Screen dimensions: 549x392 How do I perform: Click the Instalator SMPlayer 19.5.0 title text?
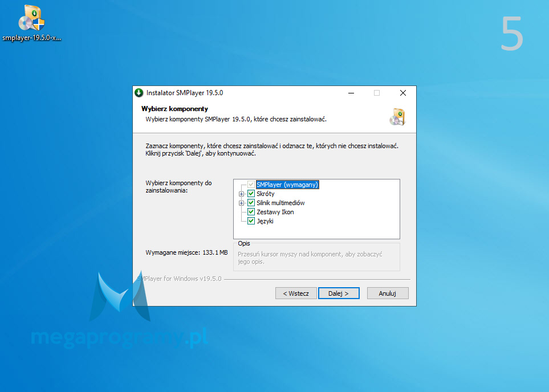[185, 93]
